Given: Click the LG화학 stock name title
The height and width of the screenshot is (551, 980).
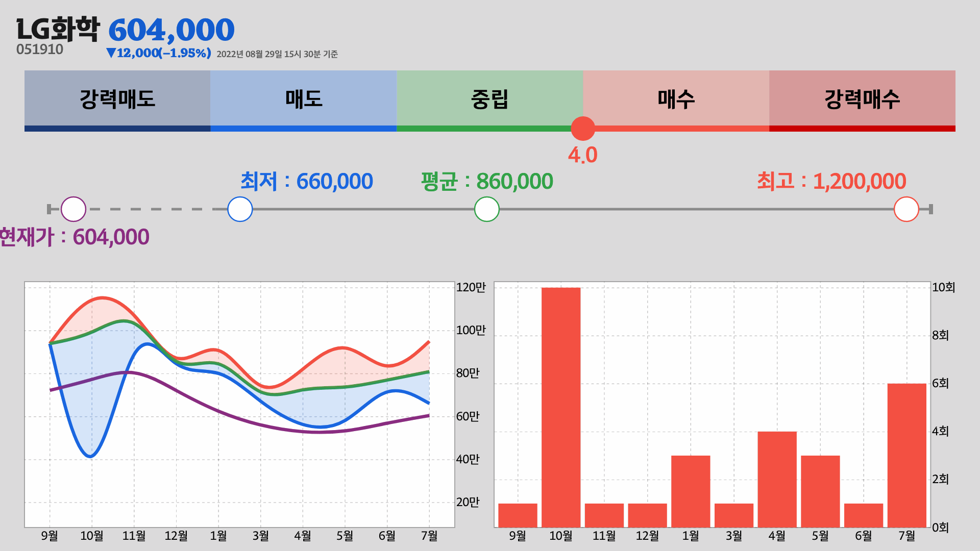Looking at the screenshot, I should tap(58, 29).
